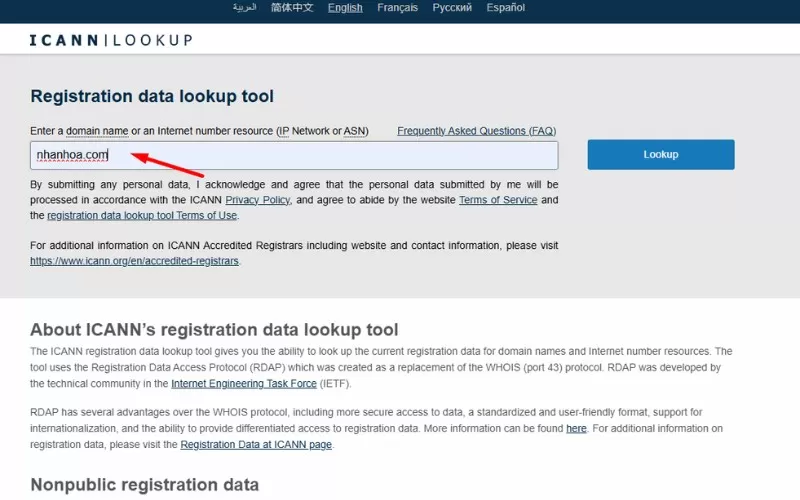Switch language to Español
The image size is (800, 500).
[505, 8]
